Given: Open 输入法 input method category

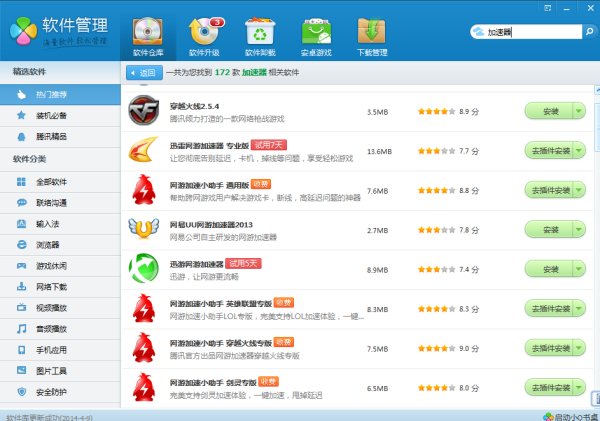Looking at the screenshot, I should (60, 224).
